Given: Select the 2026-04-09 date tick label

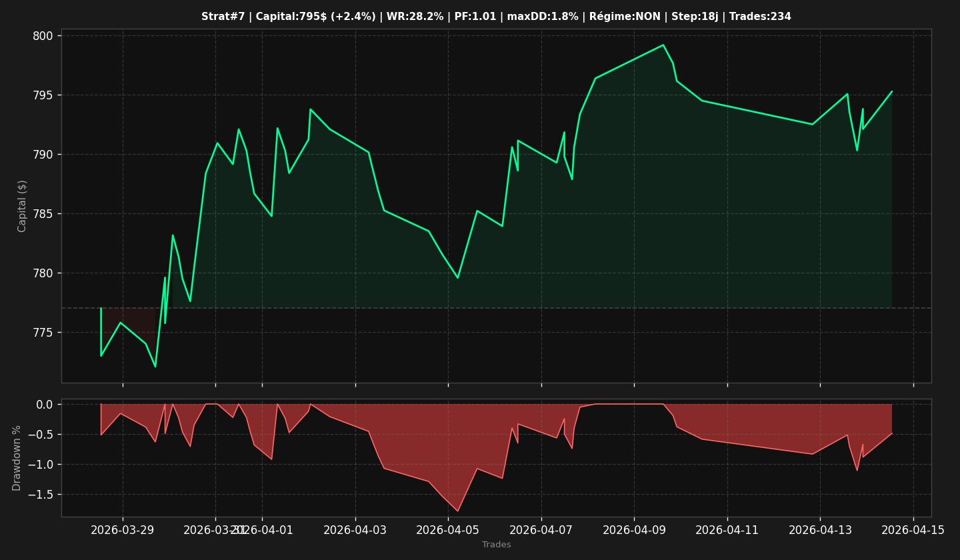Looking at the screenshot, I should (634, 530).
